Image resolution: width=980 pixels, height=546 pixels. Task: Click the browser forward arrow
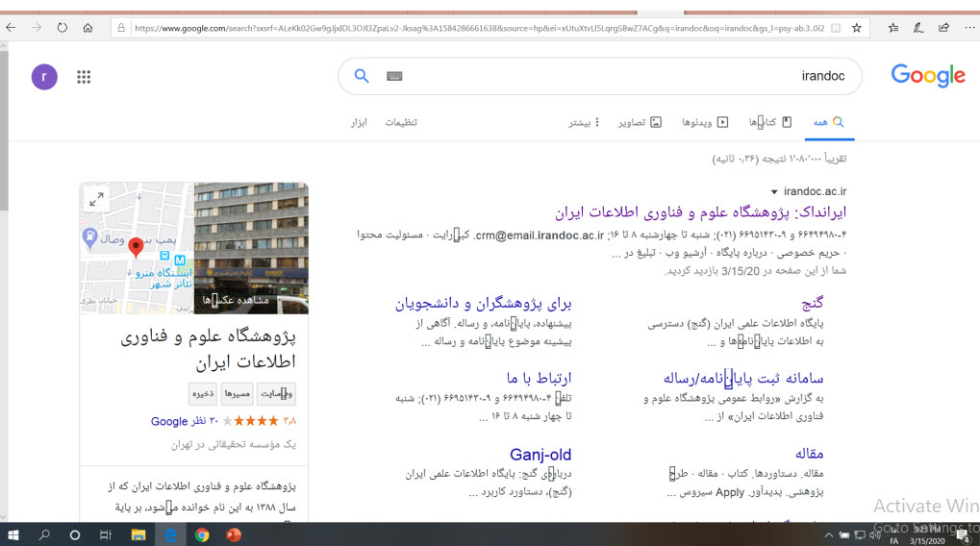point(37,28)
